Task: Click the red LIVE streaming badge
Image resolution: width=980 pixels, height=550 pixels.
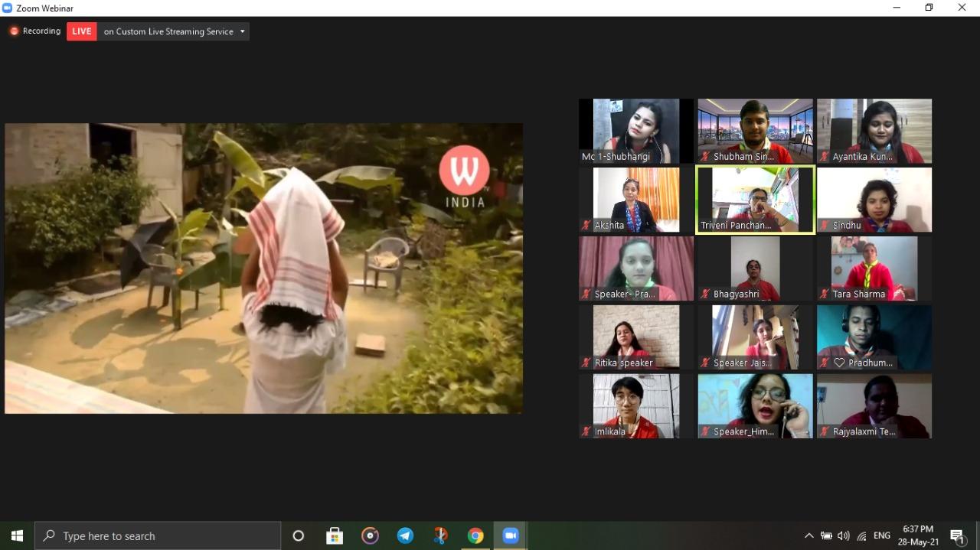Action: click(82, 31)
